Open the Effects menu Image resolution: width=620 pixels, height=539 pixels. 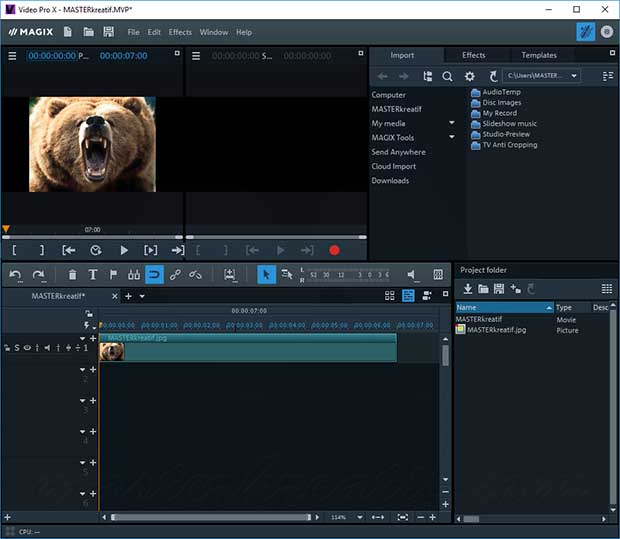tap(180, 32)
